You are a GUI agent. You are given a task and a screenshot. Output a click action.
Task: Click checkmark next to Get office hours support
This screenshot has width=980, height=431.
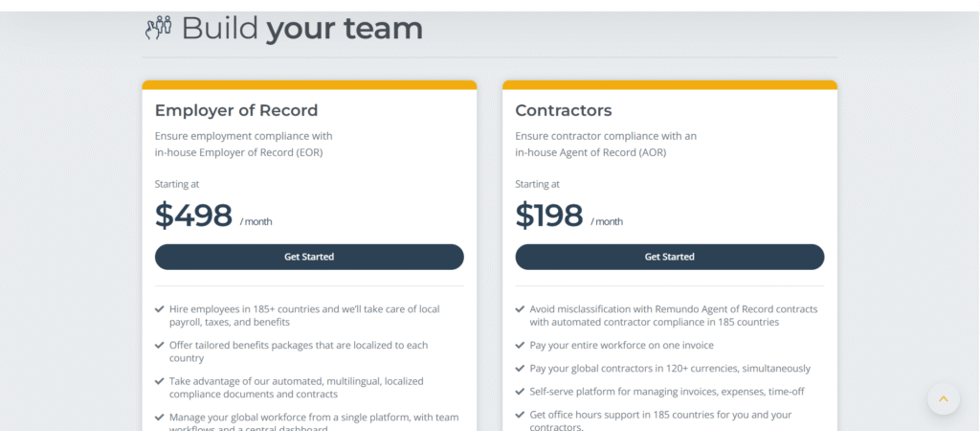click(x=520, y=415)
